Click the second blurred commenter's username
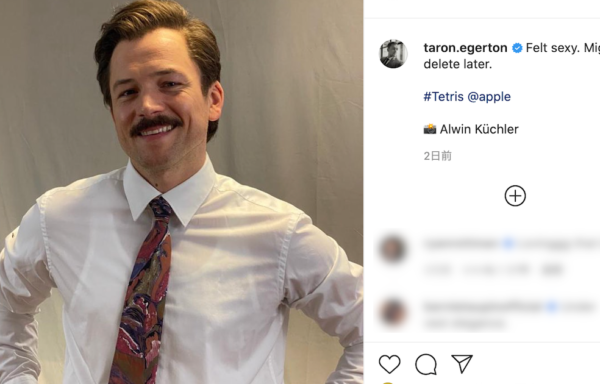The width and height of the screenshot is (600, 384). (x=483, y=306)
